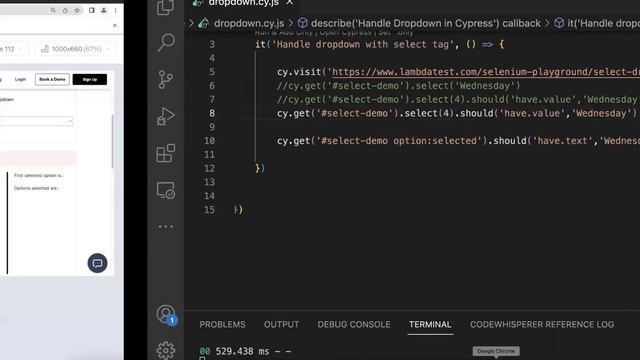Click the commented select('Wednesday') line 6
Image resolution: width=640 pixels, height=360 pixels.
[x=399, y=86]
